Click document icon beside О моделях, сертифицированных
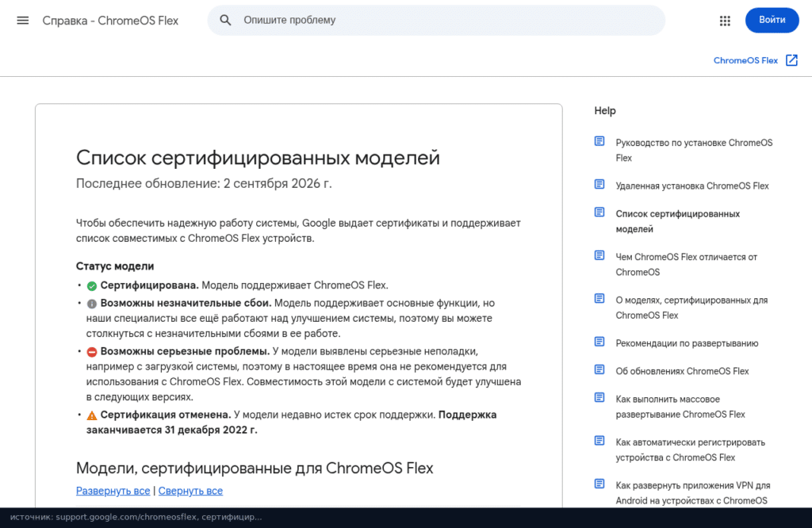 click(x=599, y=298)
